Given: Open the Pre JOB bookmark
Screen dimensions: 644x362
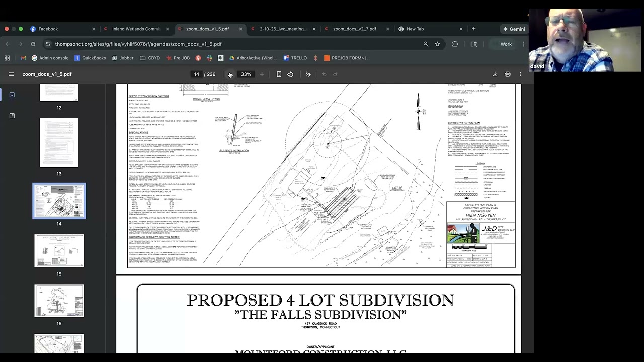Looking at the screenshot, I should click(x=178, y=58).
